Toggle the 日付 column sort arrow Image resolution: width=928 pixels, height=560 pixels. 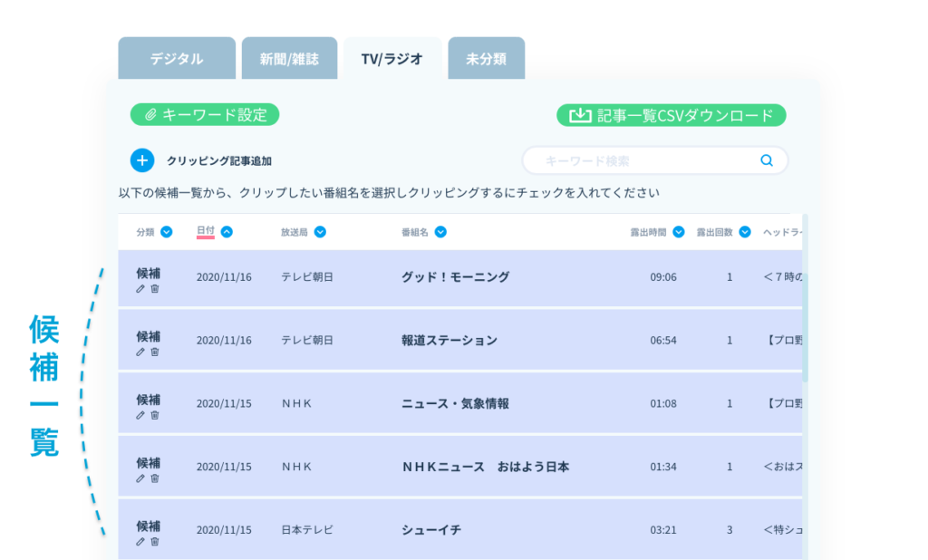point(227,232)
